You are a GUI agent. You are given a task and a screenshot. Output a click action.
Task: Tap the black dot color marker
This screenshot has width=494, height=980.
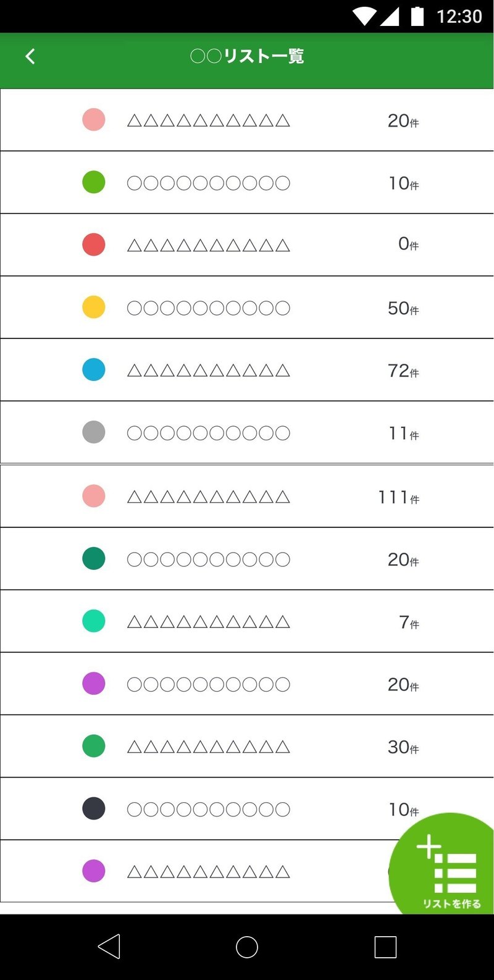(94, 808)
